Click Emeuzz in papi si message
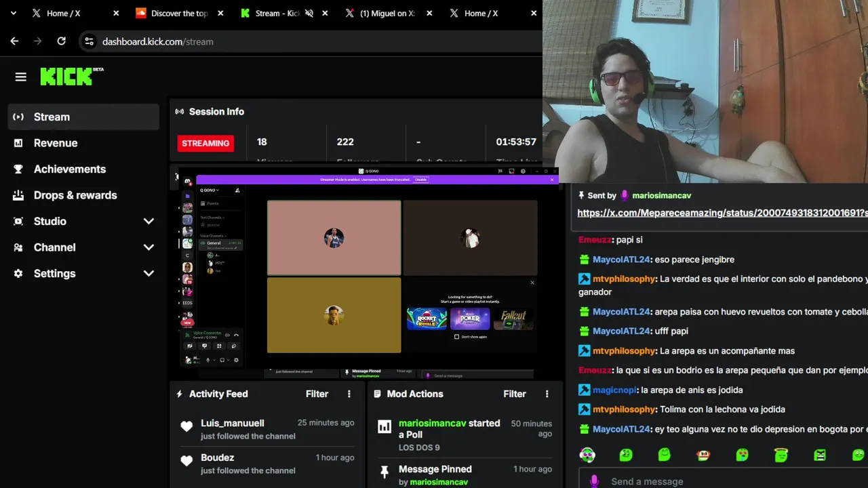868x488 pixels. coord(595,240)
